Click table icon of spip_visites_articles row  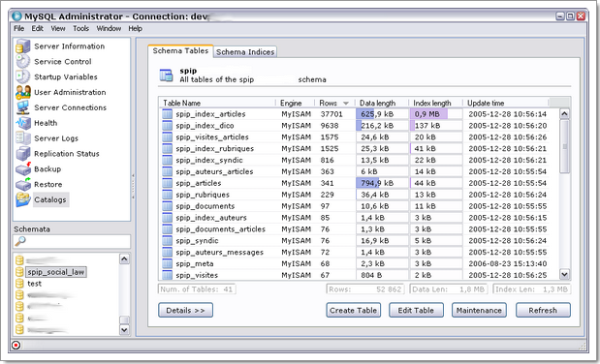(167, 136)
